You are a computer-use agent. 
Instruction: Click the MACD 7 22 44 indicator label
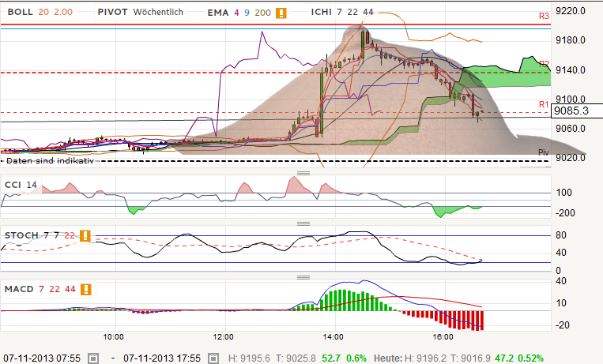pos(40,289)
